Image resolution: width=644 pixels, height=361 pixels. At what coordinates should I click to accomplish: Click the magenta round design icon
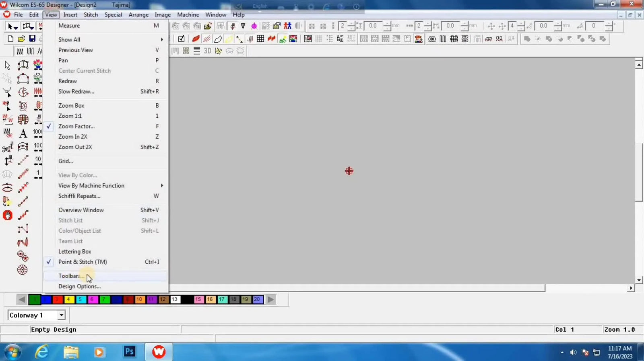pyautogui.click(x=254, y=26)
